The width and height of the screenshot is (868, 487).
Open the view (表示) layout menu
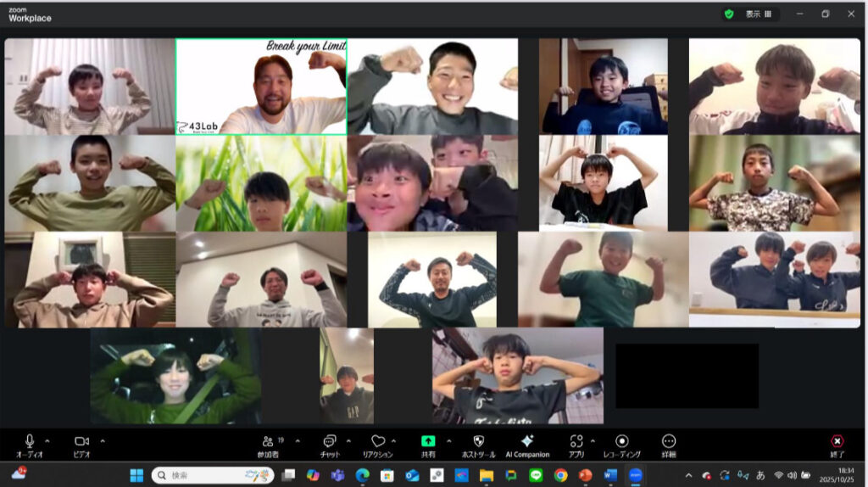coord(759,14)
